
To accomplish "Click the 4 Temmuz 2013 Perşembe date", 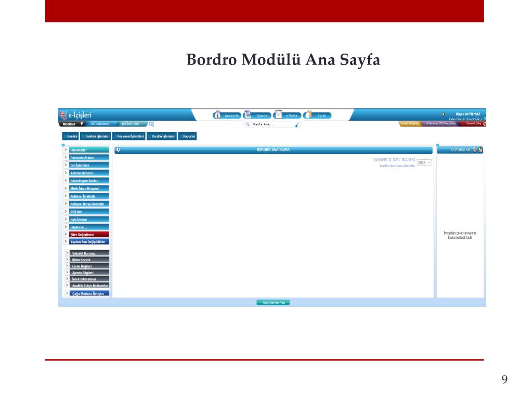I will click(440, 123).
